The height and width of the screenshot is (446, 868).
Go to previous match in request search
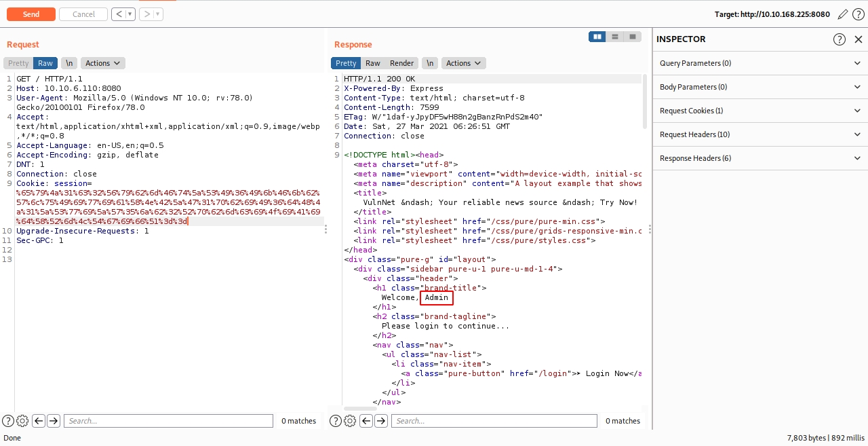pos(39,421)
